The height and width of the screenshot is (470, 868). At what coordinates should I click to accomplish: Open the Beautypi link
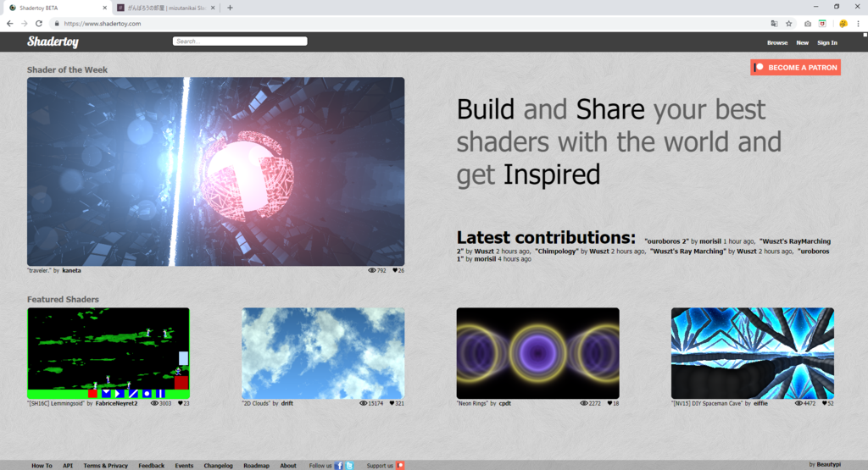coord(829,464)
